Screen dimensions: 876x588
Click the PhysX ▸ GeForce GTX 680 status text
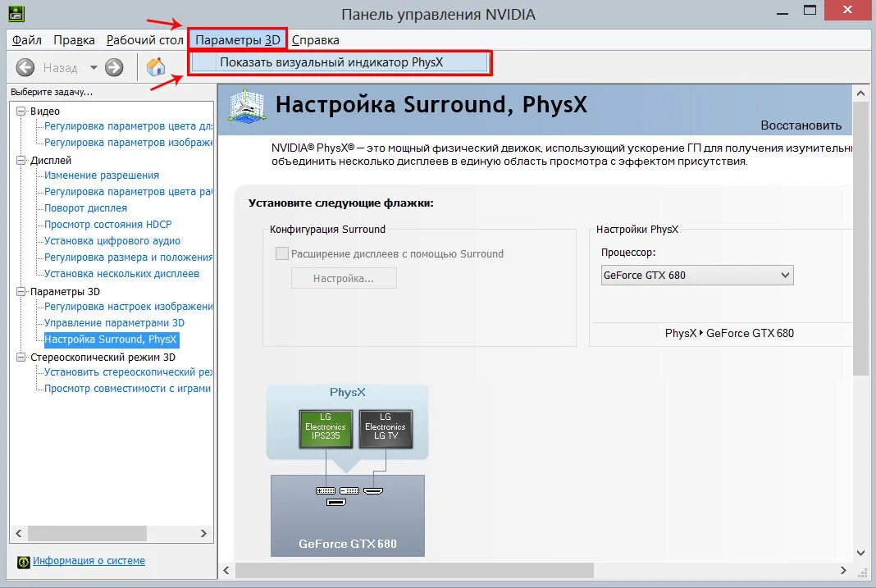[729, 334]
